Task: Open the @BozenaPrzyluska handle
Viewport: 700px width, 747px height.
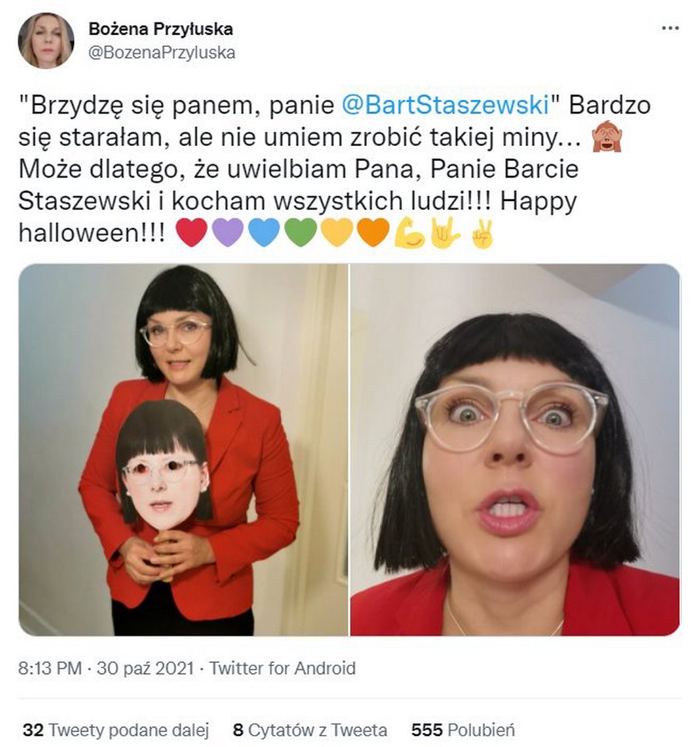Action: [x=162, y=53]
